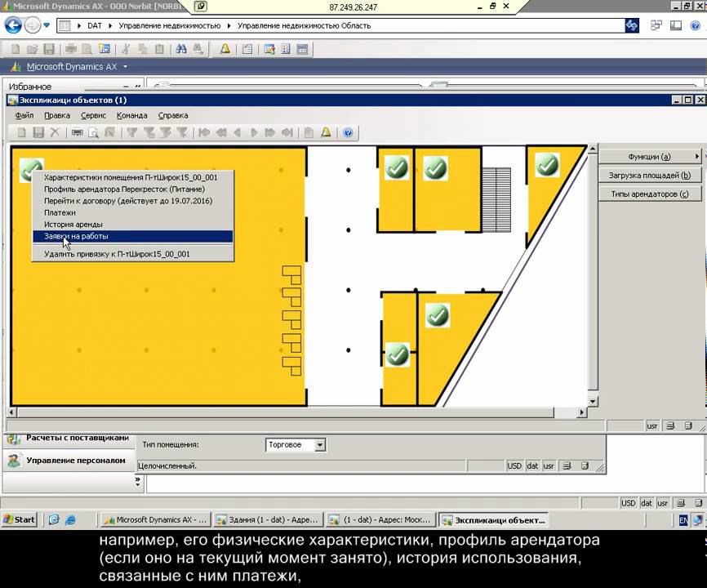Click the Paste clipboard icon in main toolbar
707x588 pixels.
pos(159,49)
